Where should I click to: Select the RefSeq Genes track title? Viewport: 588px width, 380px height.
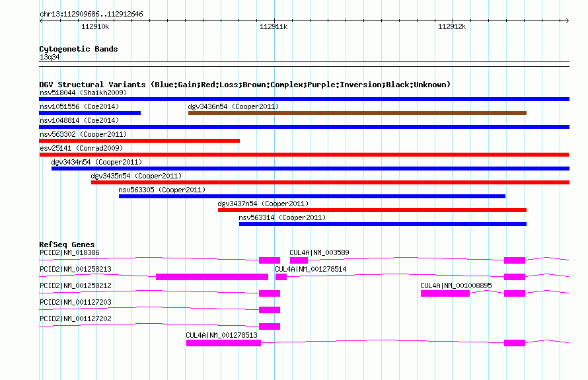pyautogui.click(x=67, y=245)
